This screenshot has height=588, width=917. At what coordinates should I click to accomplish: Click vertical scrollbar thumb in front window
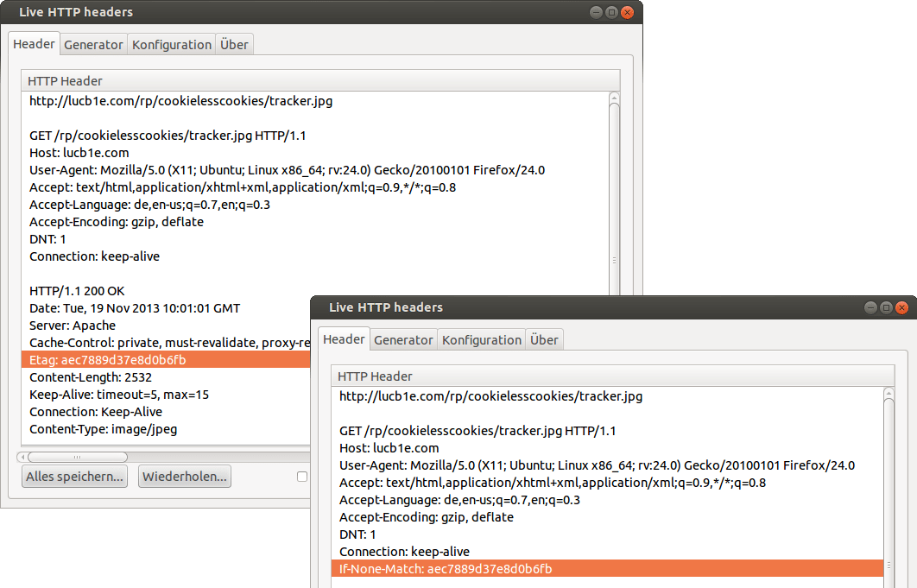[889, 491]
